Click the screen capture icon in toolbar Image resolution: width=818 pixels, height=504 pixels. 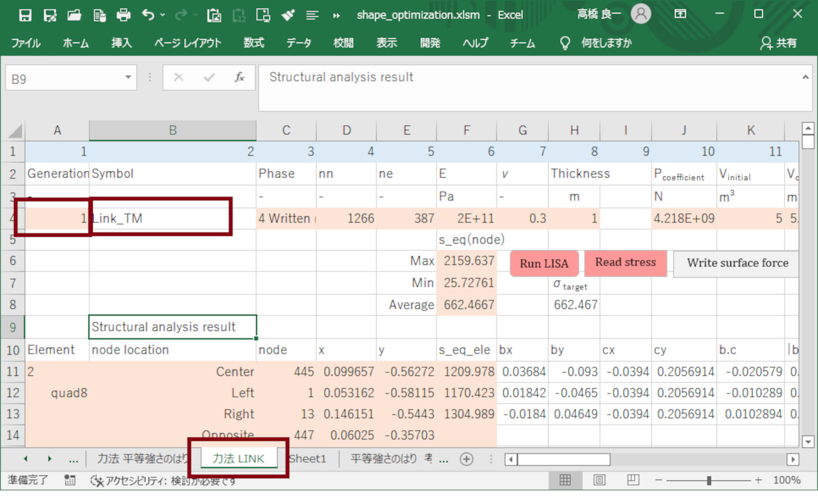[x=263, y=15]
